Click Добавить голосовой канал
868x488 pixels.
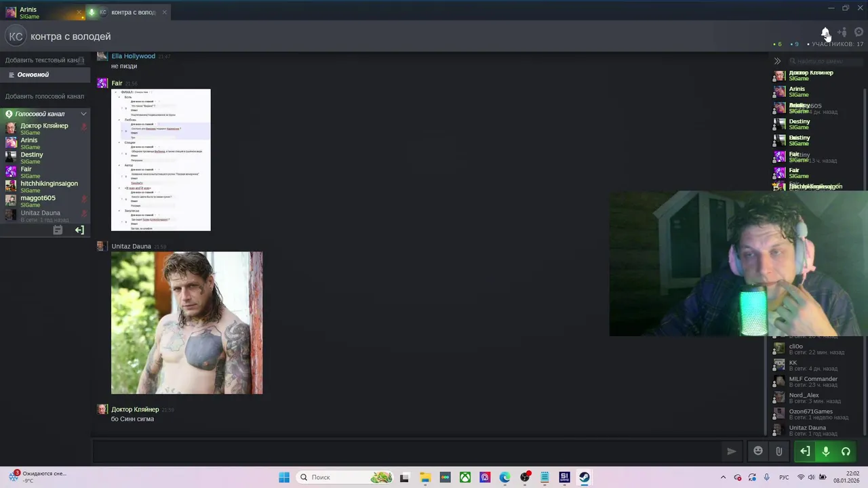[45, 96]
